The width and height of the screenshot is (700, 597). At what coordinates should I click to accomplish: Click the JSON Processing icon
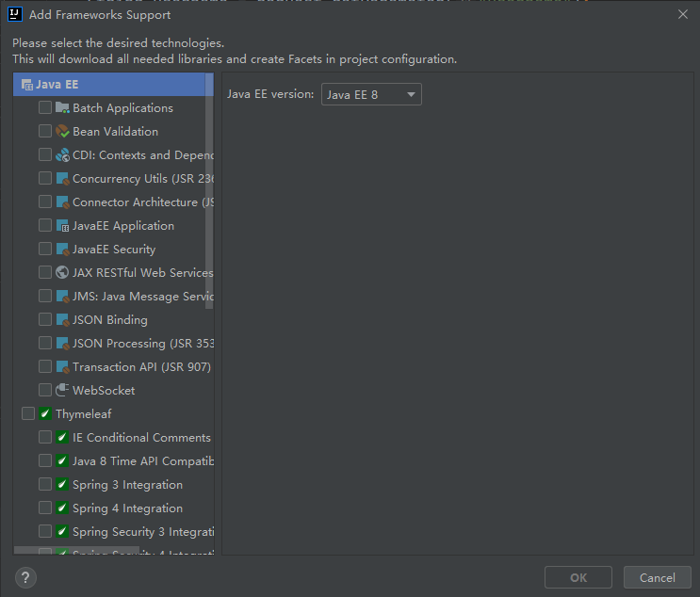(x=62, y=343)
